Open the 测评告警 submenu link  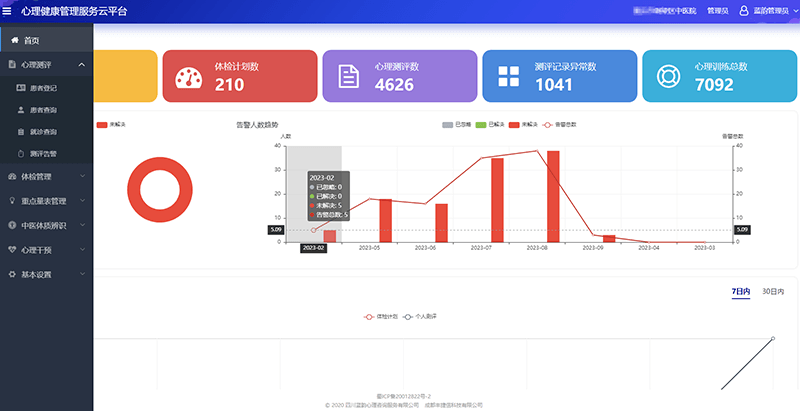coord(43,153)
